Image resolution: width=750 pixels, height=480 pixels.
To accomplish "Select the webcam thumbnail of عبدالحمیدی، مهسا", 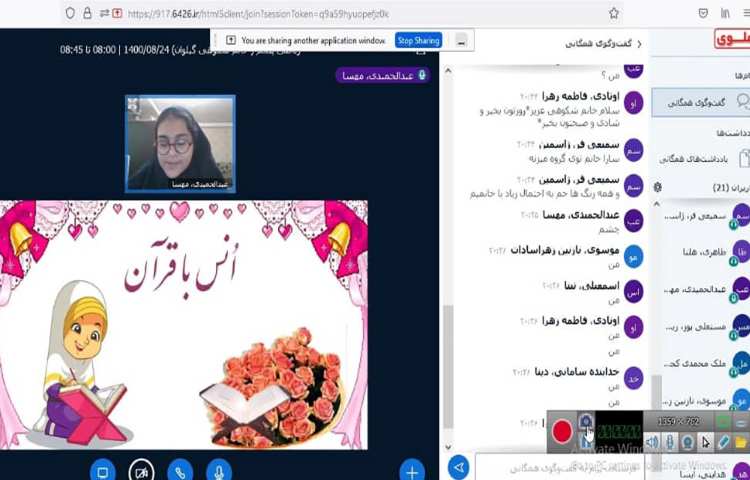I will point(180,144).
